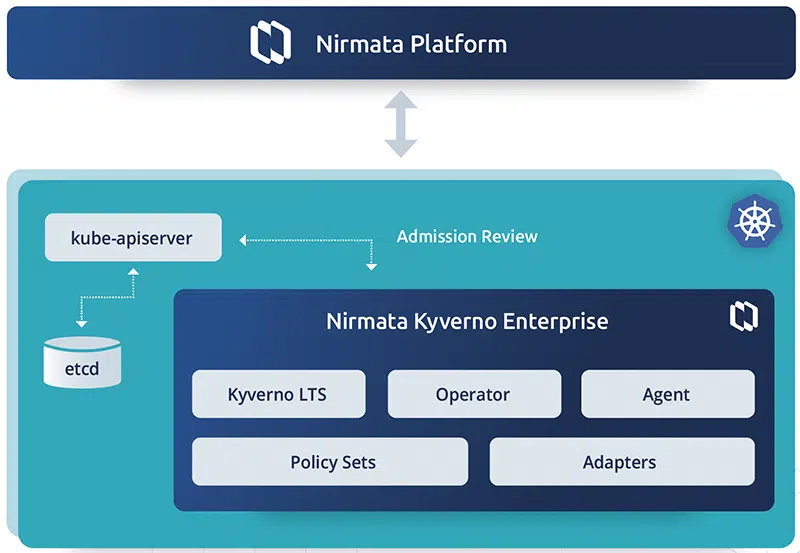This screenshot has height=553, width=800.
Task: Click the Nirmata logo in the Kyverno Enterprise box
Action: (x=744, y=316)
